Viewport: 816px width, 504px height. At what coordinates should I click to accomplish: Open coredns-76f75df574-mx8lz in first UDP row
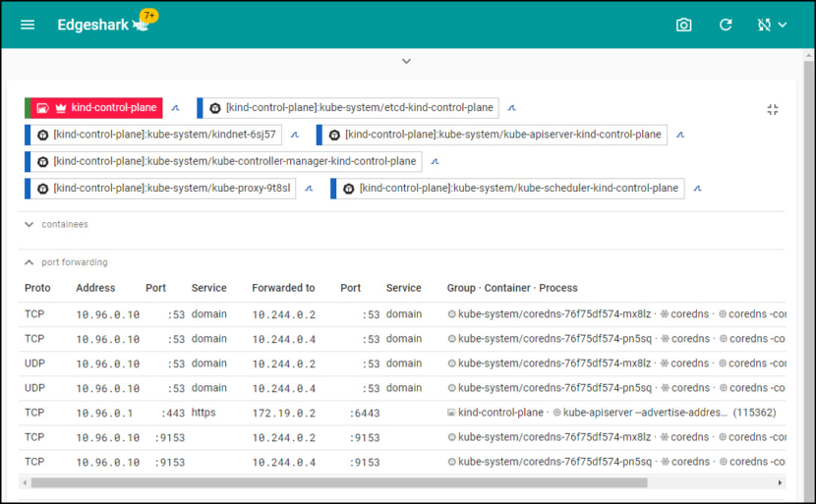tap(554, 364)
